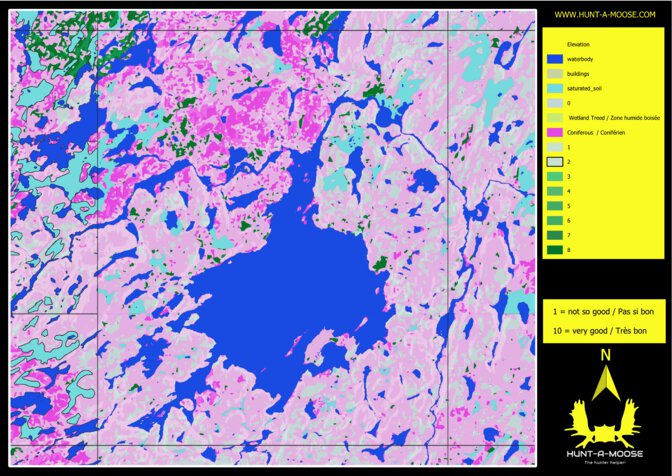Click the swatch for elevation 0

click(555, 103)
